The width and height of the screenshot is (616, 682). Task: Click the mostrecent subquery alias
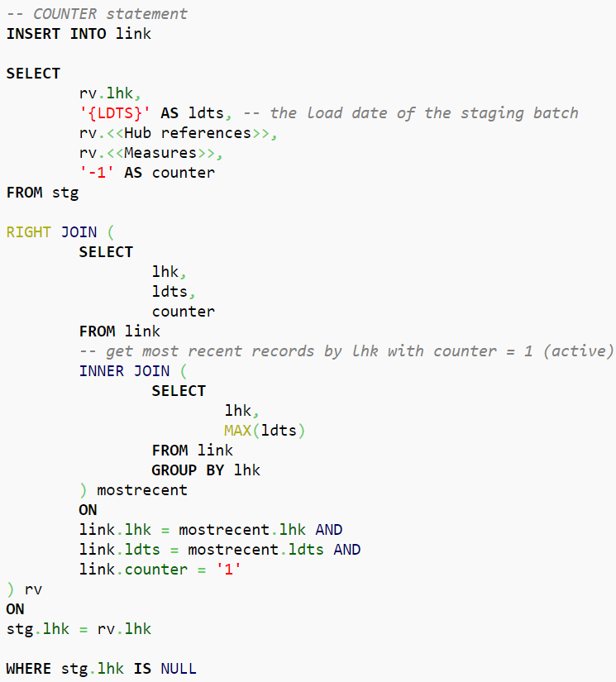(142, 490)
